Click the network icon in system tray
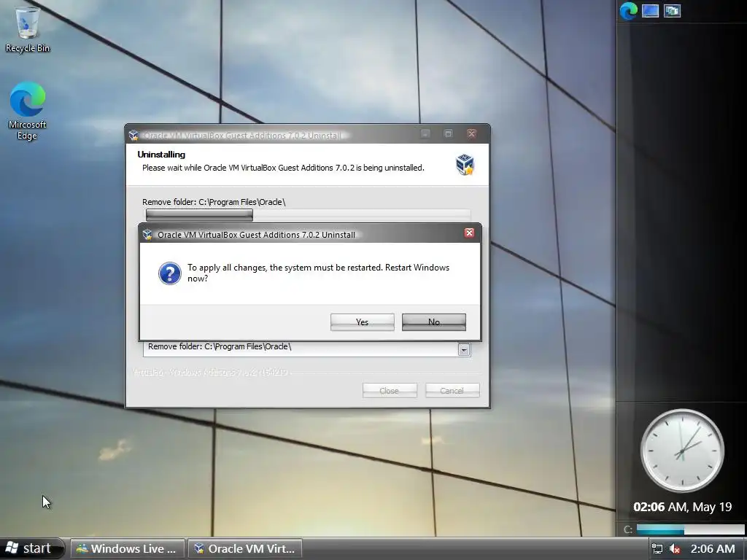The height and width of the screenshot is (560, 747). click(x=657, y=548)
